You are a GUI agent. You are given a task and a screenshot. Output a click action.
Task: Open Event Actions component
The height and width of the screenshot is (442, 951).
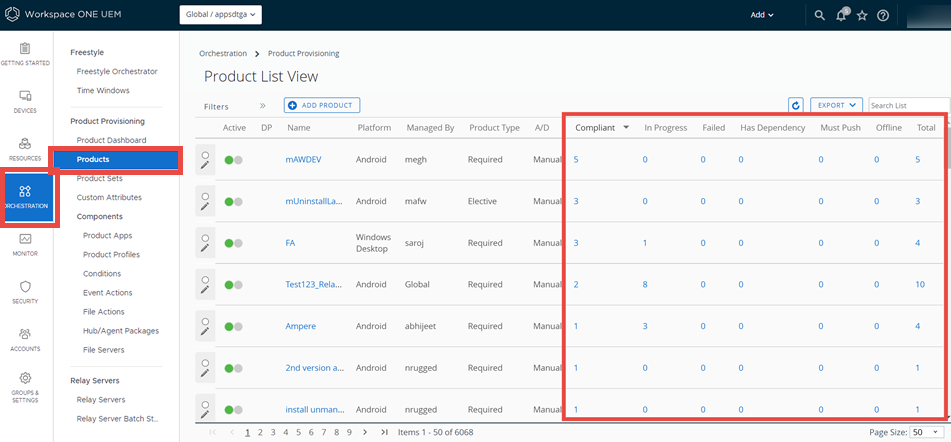tap(107, 293)
